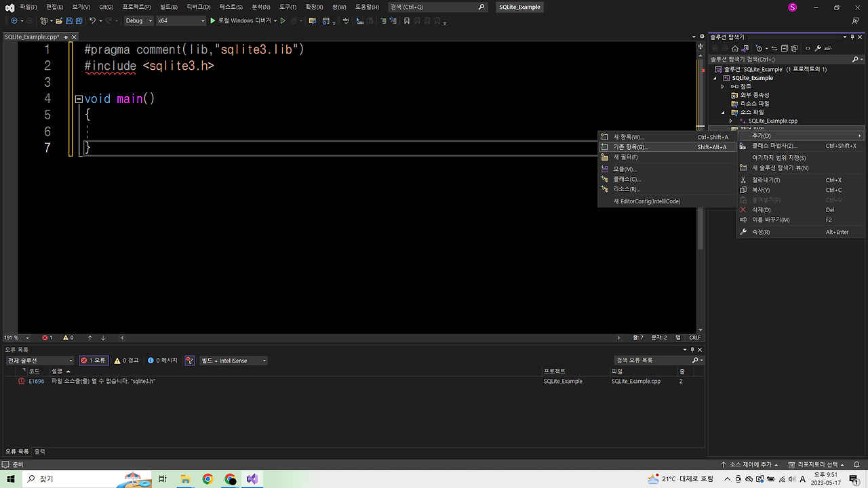The width and height of the screenshot is (868, 488).
Task: Click the View Code angle-bracket icon
Action: tap(808, 49)
